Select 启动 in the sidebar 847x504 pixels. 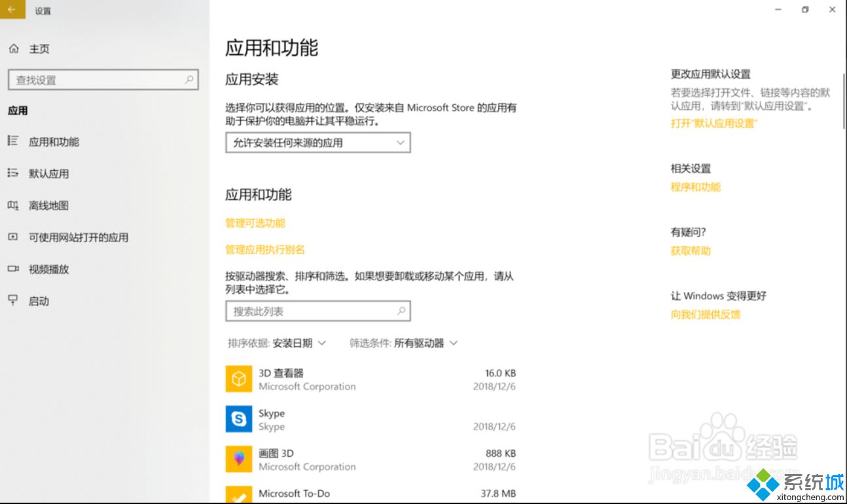[x=39, y=301]
